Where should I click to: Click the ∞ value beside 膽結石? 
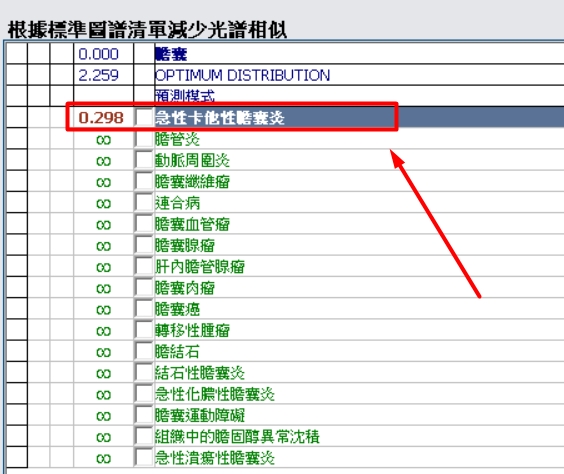click(104, 352)
